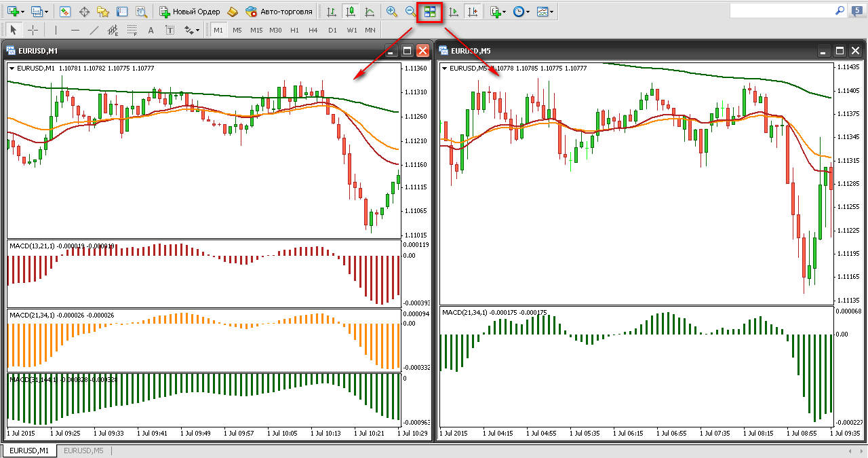Toggle the Terminal panel icon

(x=122, y=12)
